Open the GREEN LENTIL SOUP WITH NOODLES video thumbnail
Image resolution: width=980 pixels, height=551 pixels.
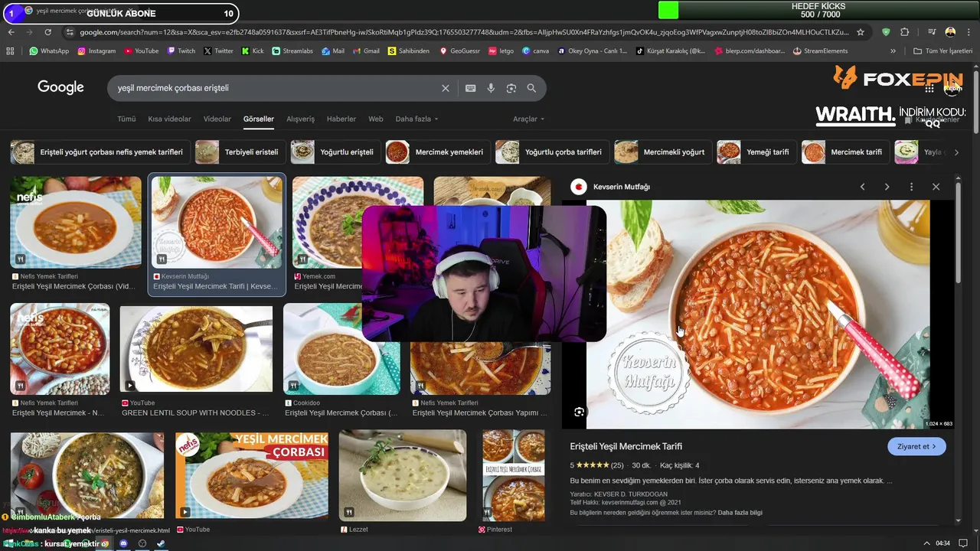(x=196, y=350)
